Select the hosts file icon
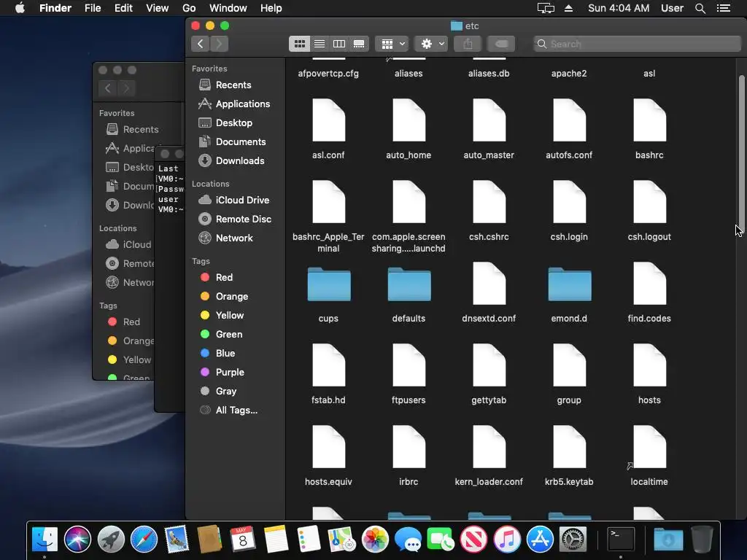This screenshot has height=560, width=747. pyautogui.click(x=649, y=365)
